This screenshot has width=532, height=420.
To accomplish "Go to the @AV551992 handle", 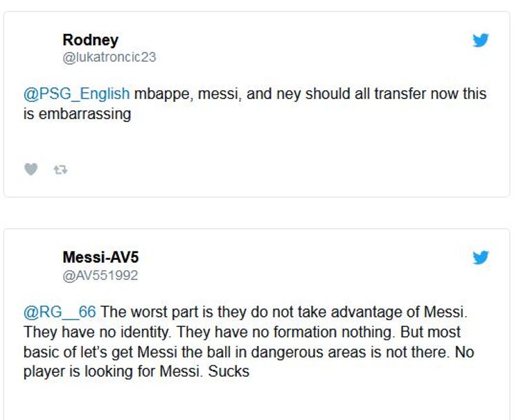I will click(100, 275).
